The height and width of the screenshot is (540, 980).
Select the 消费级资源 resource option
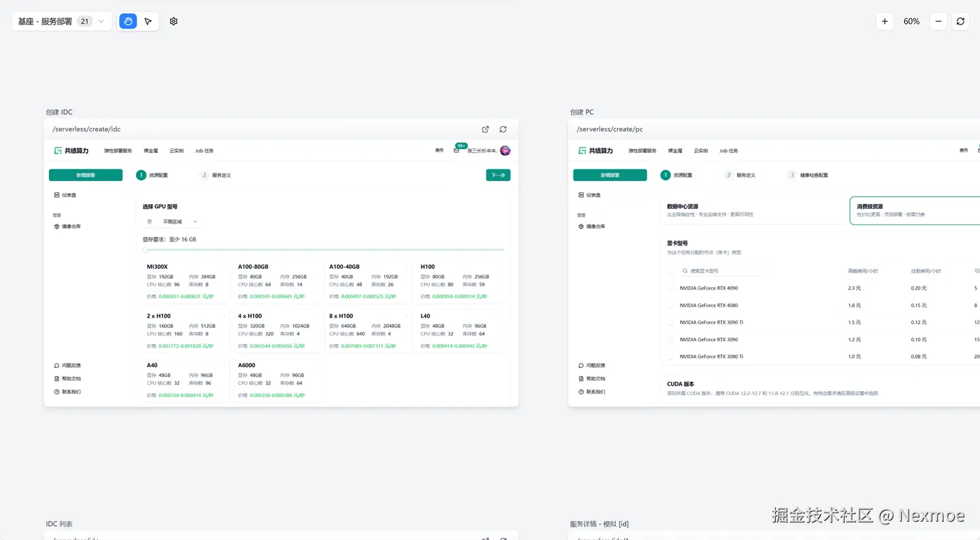[x=915, y=211]
